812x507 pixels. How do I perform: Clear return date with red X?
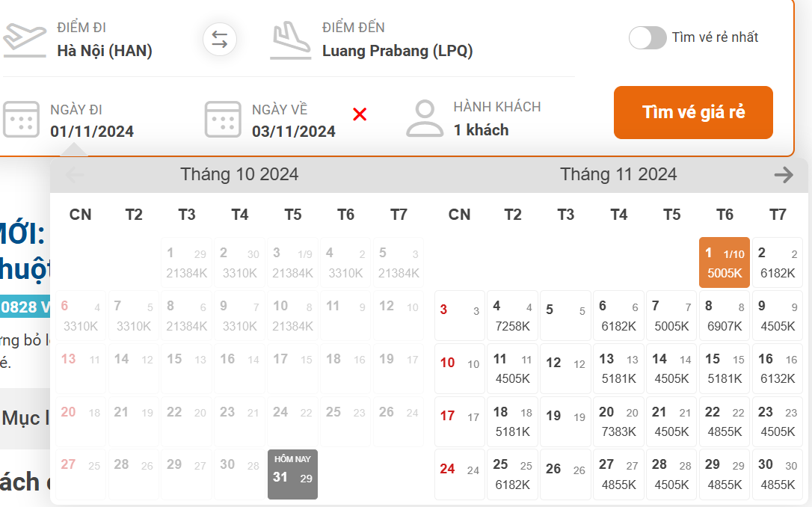pyautogui.click(x=360, y=114)
